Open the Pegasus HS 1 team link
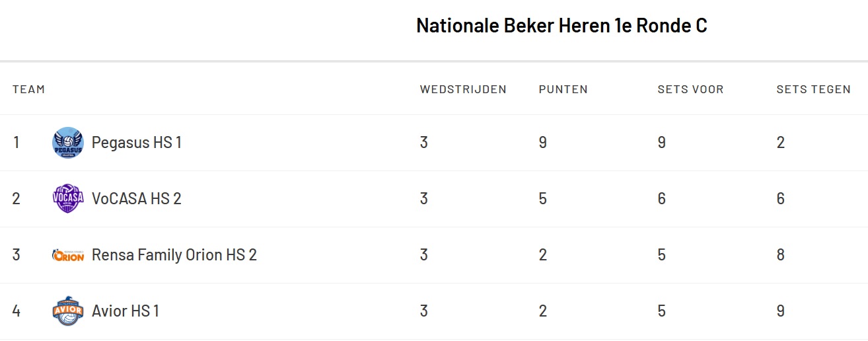Image resolution: width=868 pixels, height=341 pixels. point(136,143)
